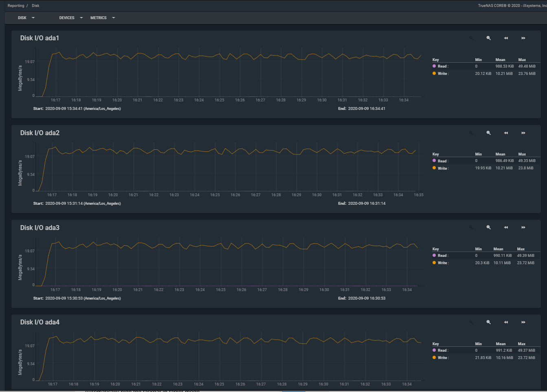Screen dimensions: 547x392
Task: Click ada1 Write min 20.12 KiB
Action: point(483,74)
